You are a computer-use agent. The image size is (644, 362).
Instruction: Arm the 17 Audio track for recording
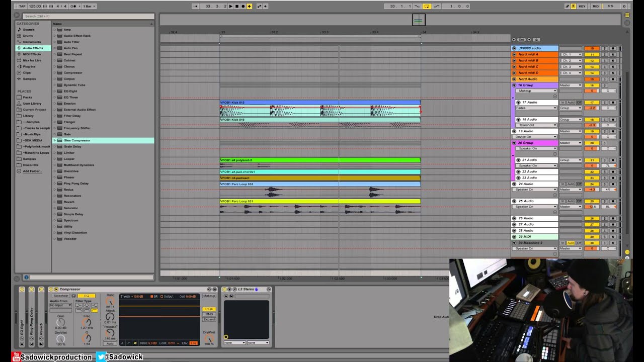coord(613,103)
